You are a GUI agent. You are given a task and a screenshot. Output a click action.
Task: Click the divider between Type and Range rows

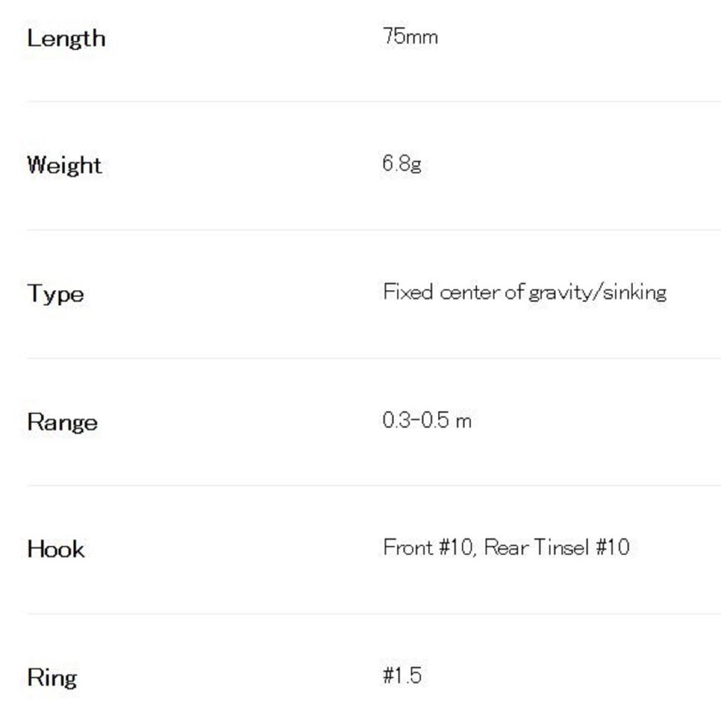373,358
